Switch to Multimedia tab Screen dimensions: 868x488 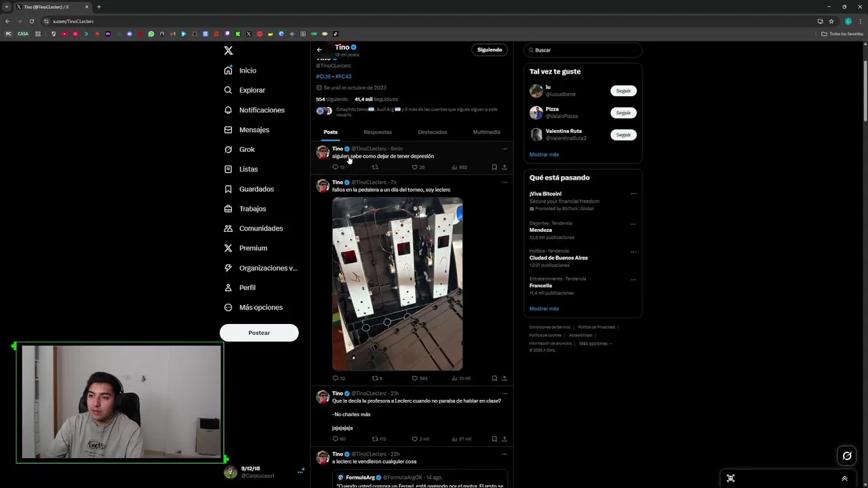click(x=486, y=132)
